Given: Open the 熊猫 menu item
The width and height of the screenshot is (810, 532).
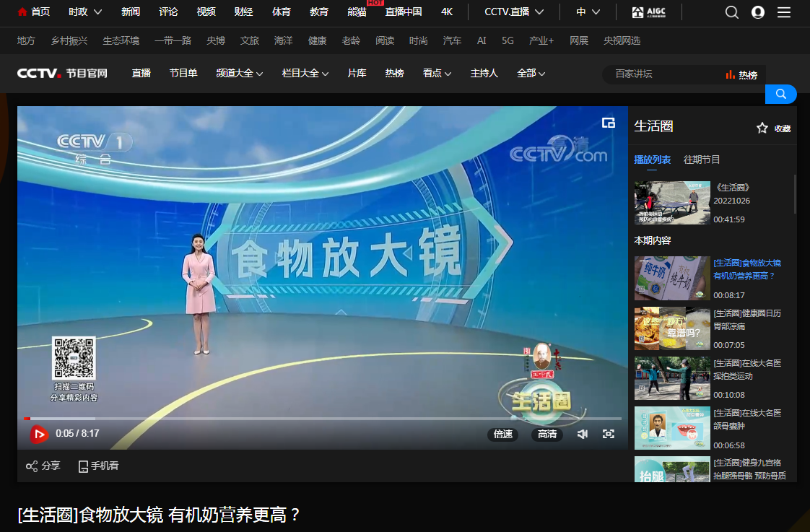Looking at the screenshot, I should click(357, 12).
